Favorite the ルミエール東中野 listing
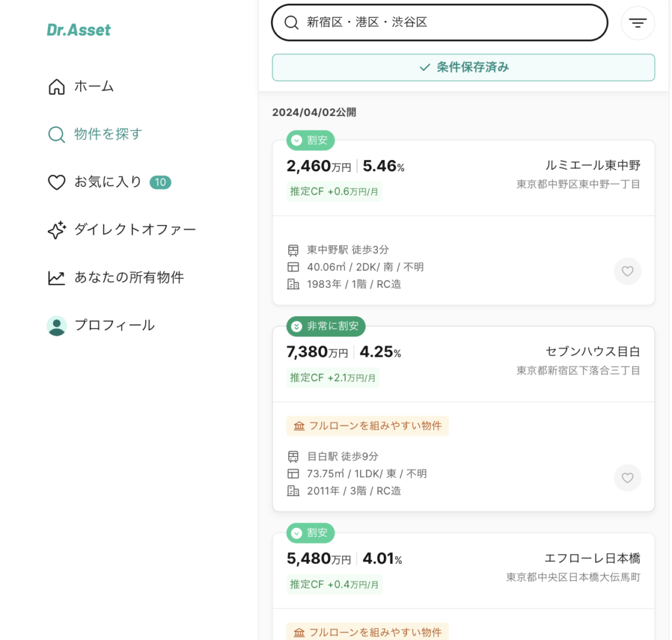 pos(627,271)
